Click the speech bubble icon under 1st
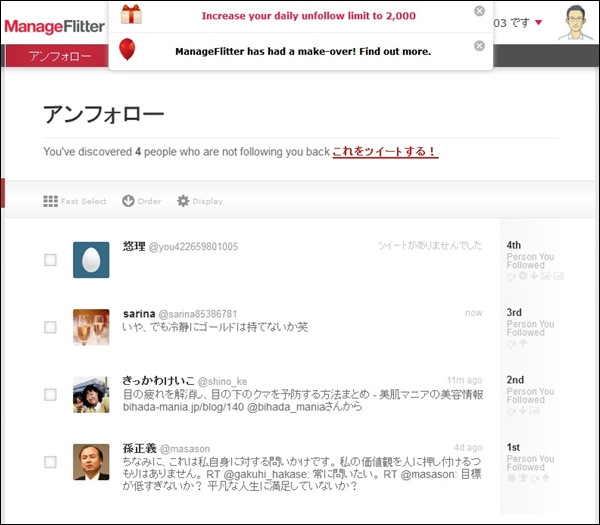This screenshot has height=525, width=600. pos(535,479)
